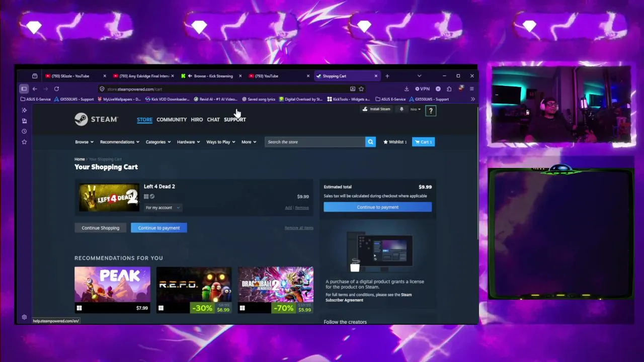Open the browser main menu hamburger icon
Screen dimensions: 644x362
pyautogui.click(x=471, y=89)
